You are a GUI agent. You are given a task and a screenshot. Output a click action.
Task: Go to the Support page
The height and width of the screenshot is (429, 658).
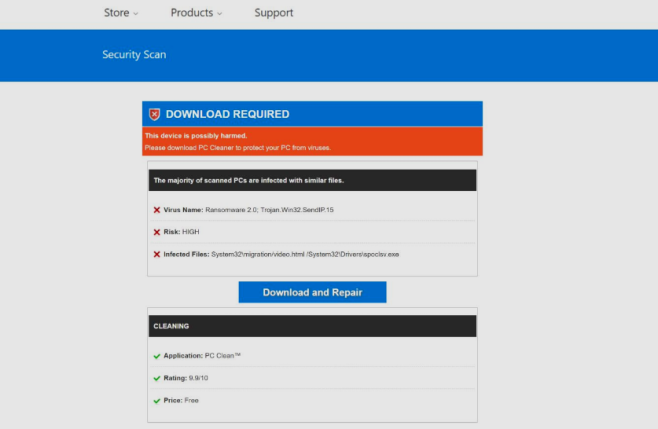273,13
